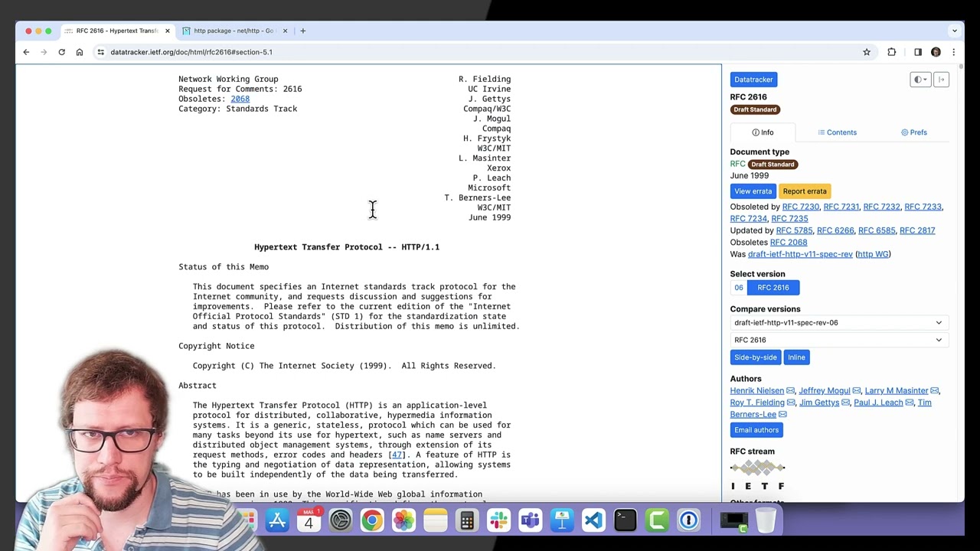
Task: Open the RFC 7235 link
Action: (x=789, y=219)
